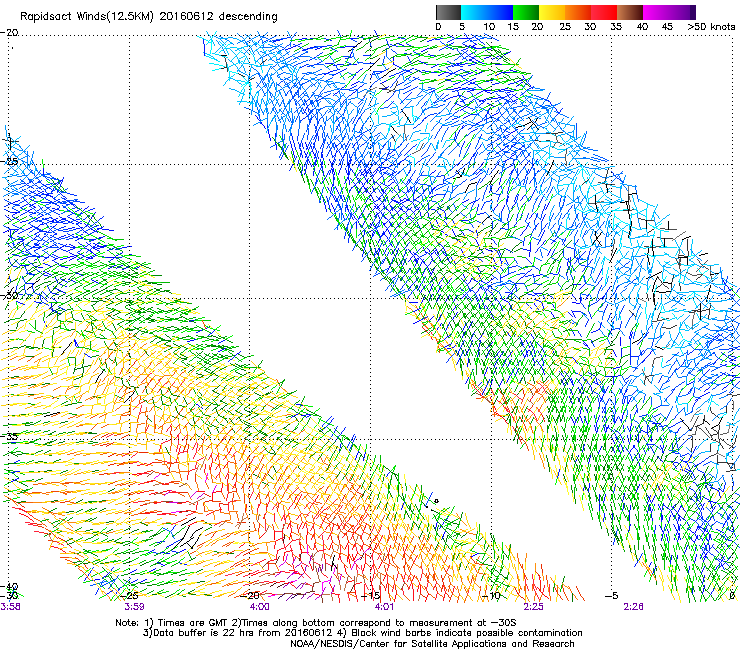Click the -15 longitude label at bottom
This screenshot has width=740, height=650.
(x=370, y=596)
